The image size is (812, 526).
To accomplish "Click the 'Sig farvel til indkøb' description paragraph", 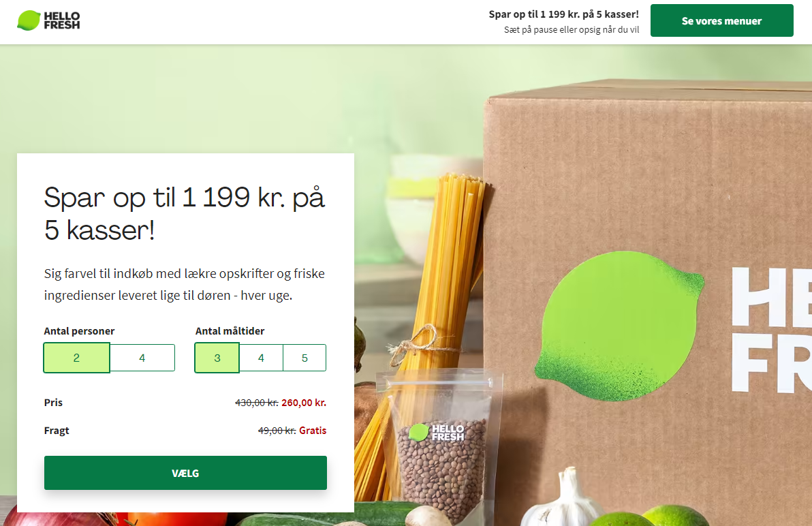I will pyautogui.click(x=185, y=284).
